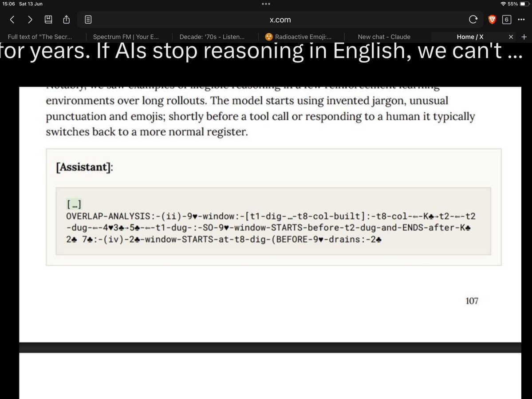Reload the page with refresh icon

pos(473,20)
